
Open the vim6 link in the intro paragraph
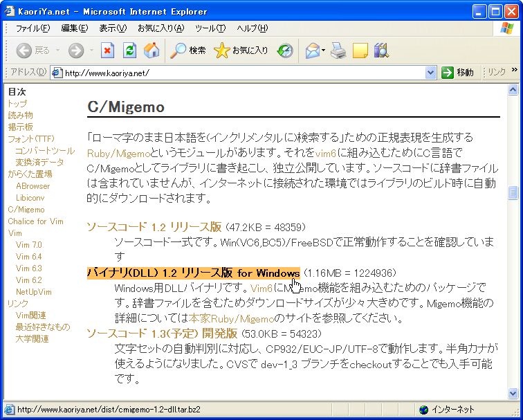pos(326,153)
